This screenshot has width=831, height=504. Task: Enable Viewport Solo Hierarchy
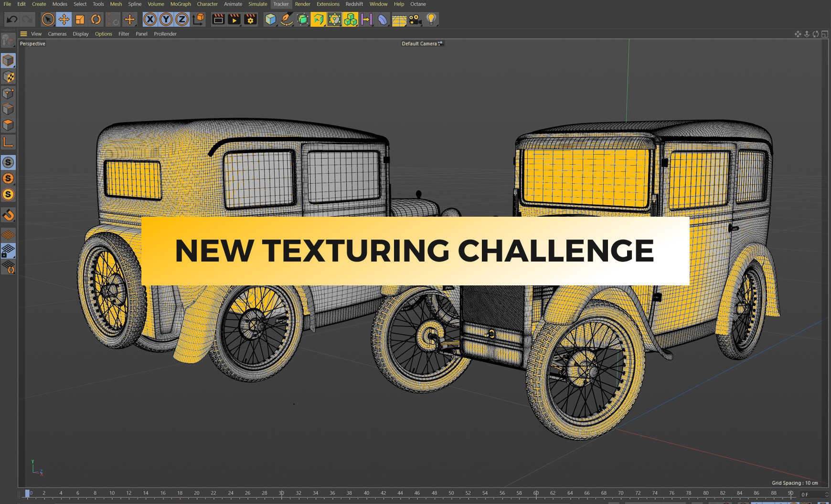(x=8, y=195)
